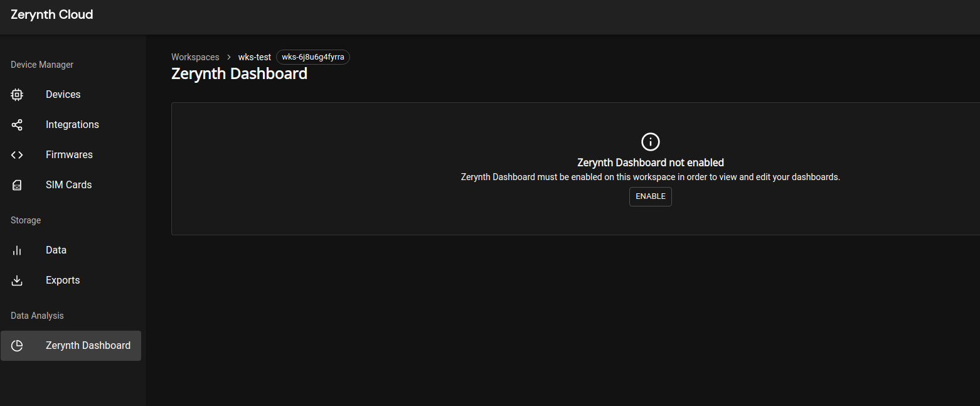This screenshot has height=406, width=980.
Task: Click the Data Analysis section label
Action: 37,316
